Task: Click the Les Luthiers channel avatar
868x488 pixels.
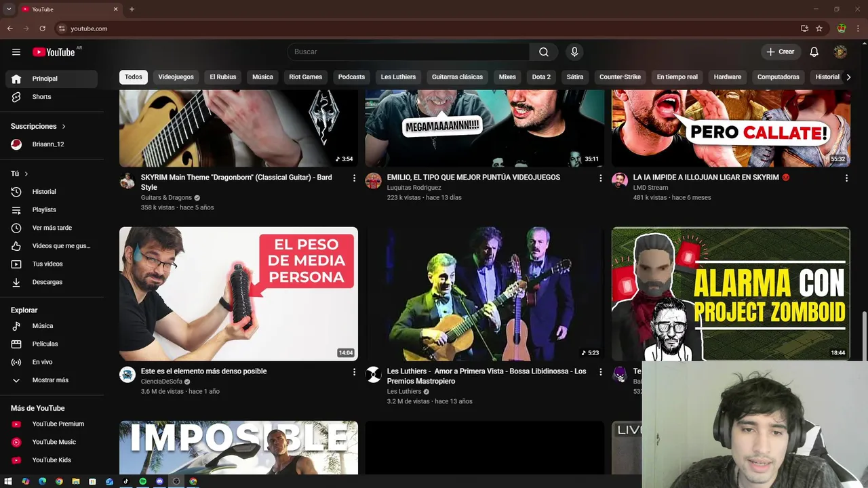Action: click(374, 375)
